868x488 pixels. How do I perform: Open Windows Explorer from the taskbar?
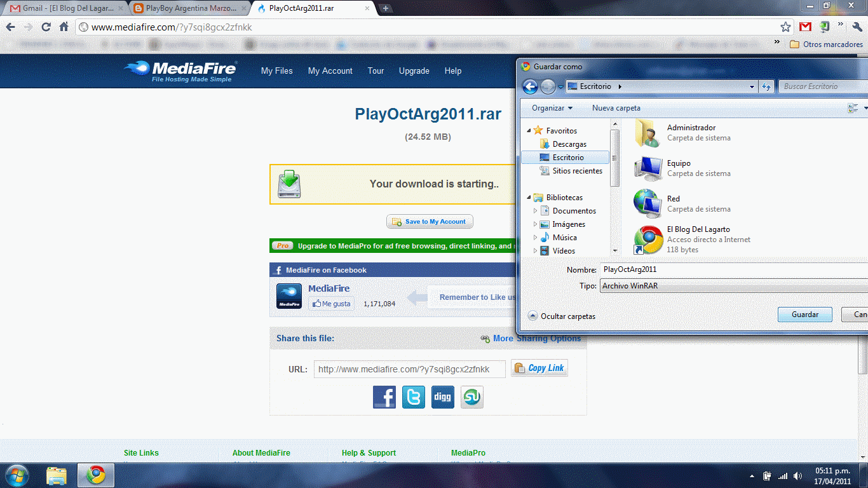click(x=57, y=475)
